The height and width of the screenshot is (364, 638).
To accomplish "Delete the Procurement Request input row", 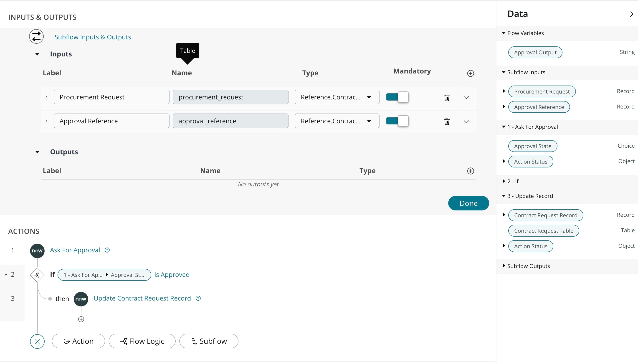I will [x=447, y=98].
